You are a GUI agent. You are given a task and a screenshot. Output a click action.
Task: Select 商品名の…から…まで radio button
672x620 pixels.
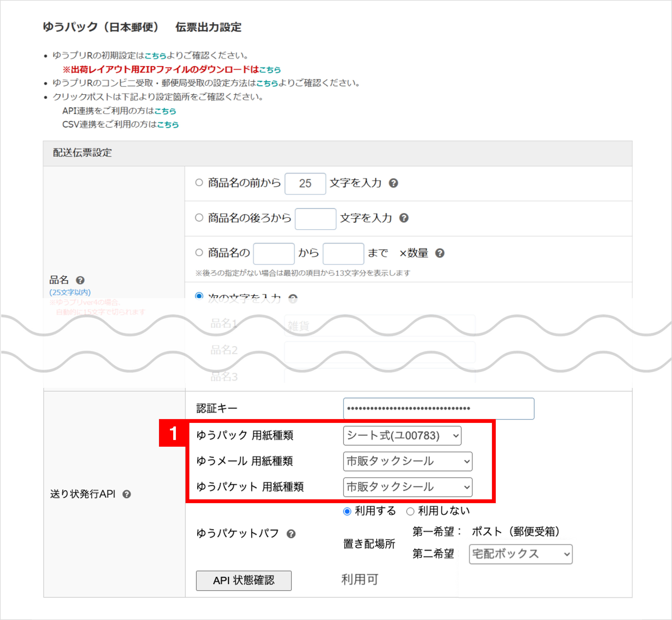click(199, 253)
